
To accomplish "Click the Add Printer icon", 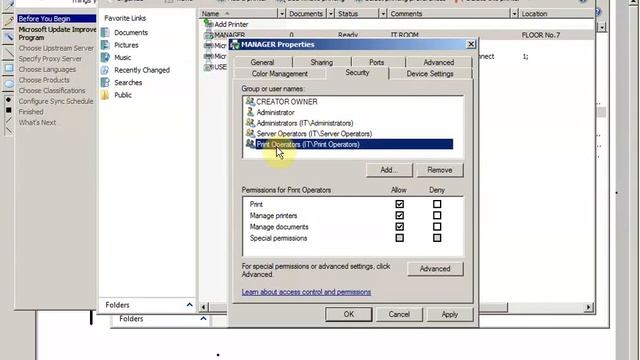I will tap(209, 24).
